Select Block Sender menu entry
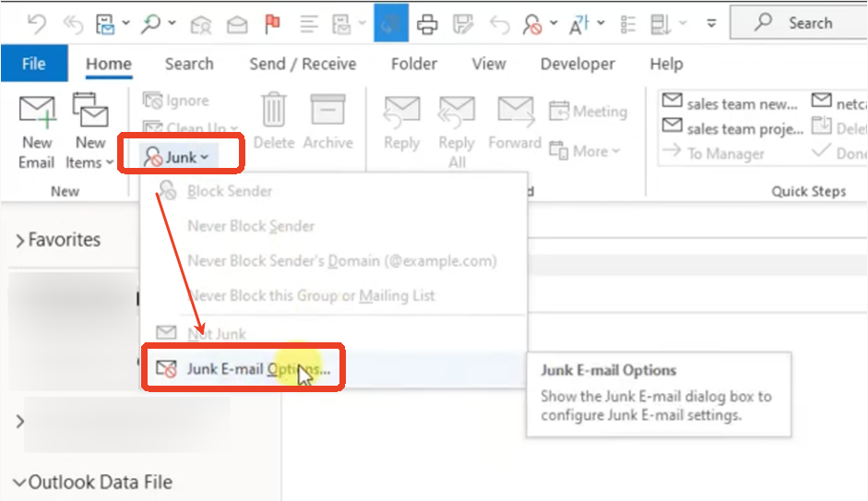Viewport: 868px width, 501px height. coord(332,191)
